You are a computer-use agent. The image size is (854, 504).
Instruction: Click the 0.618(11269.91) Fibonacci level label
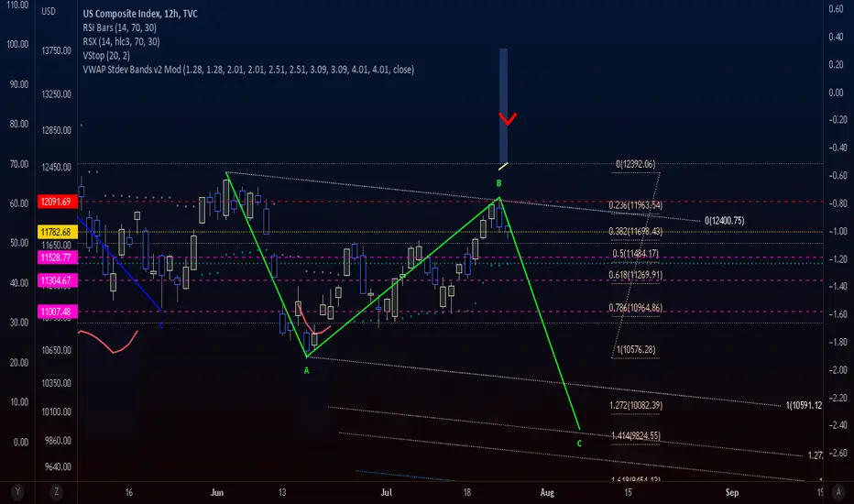click(635, 275)
